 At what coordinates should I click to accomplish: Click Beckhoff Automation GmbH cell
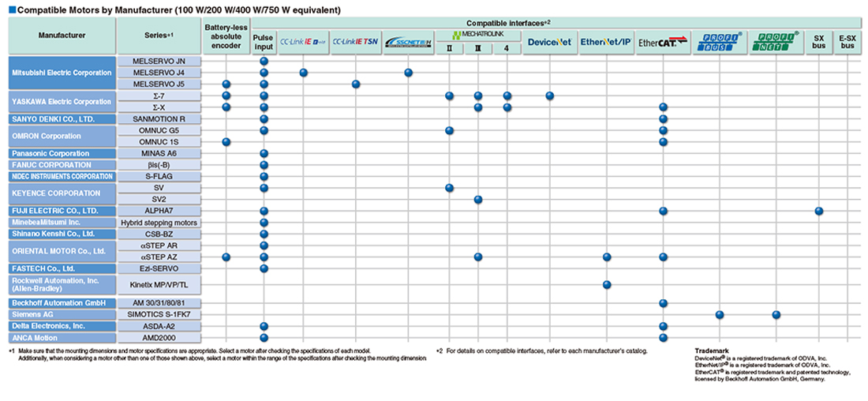[x=62, y=303]
